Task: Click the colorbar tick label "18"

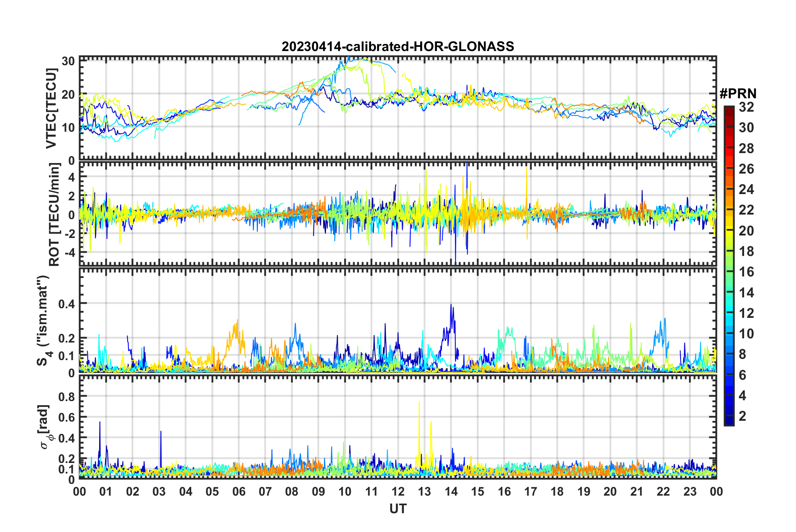Action: coord(746,251)
